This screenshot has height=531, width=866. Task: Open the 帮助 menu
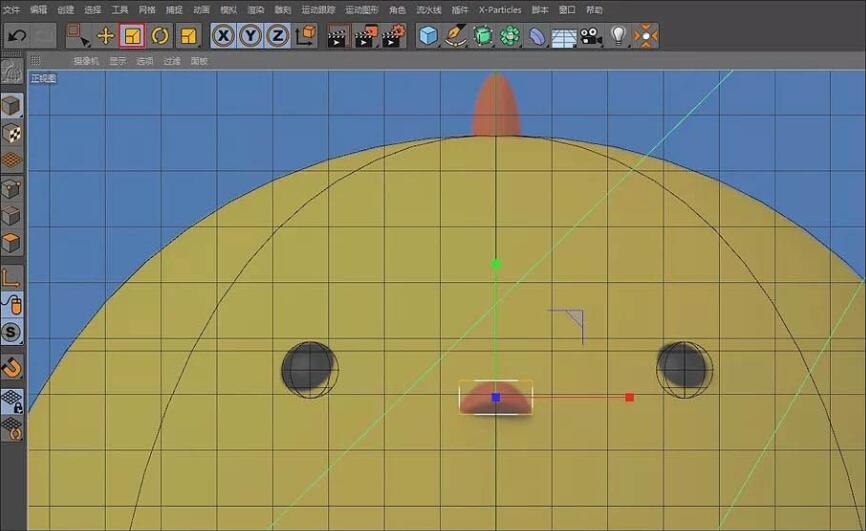click(594, 9)
